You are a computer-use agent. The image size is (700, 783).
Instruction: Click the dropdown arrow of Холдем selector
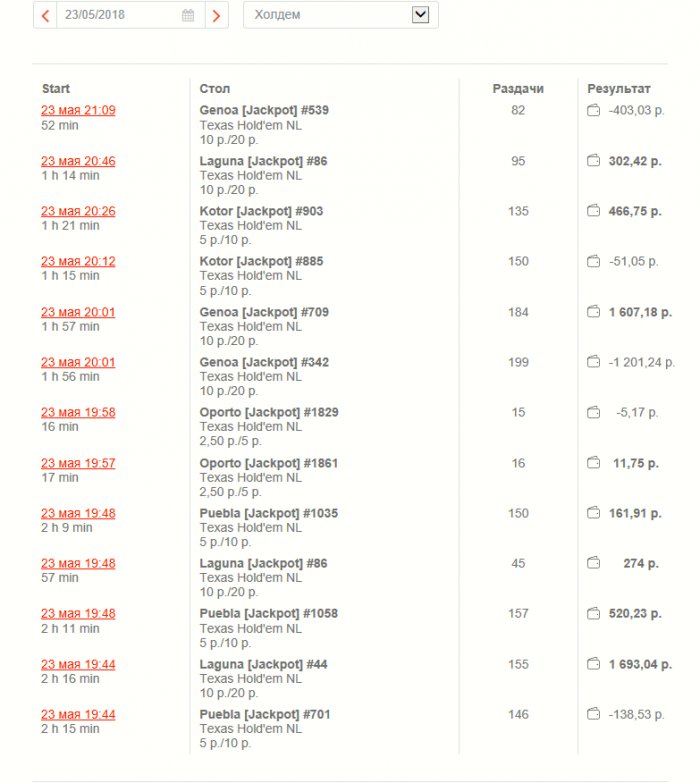point(420,14)
